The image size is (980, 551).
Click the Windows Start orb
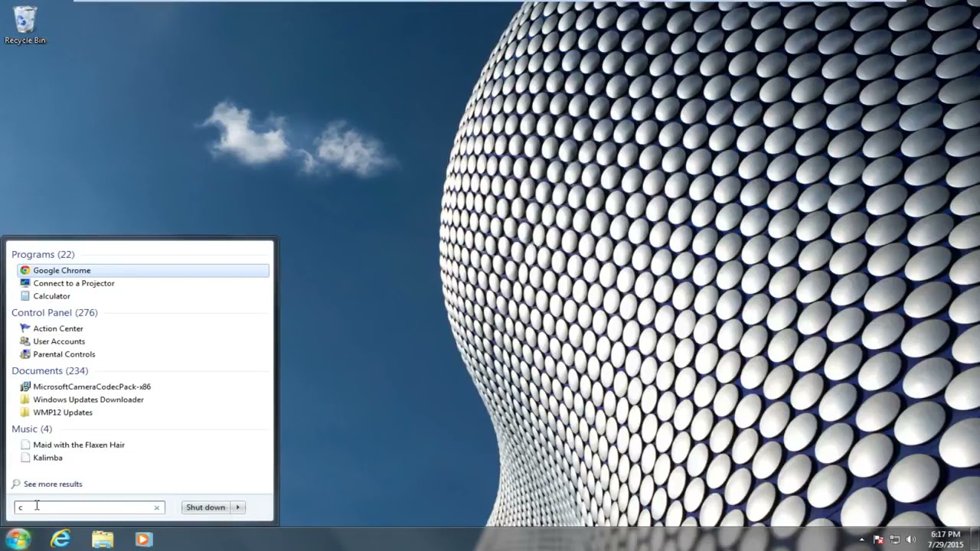pos(18,539)
